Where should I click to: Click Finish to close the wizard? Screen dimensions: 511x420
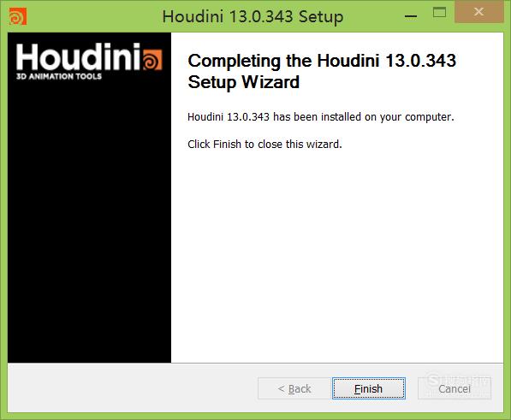tap(369, 388)
